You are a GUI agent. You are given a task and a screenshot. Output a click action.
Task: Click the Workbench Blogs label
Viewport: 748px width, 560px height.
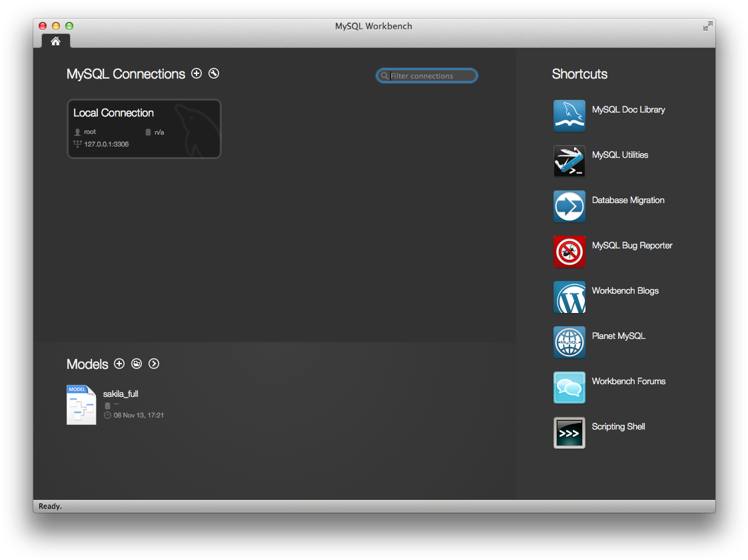[x=625, y=290]
